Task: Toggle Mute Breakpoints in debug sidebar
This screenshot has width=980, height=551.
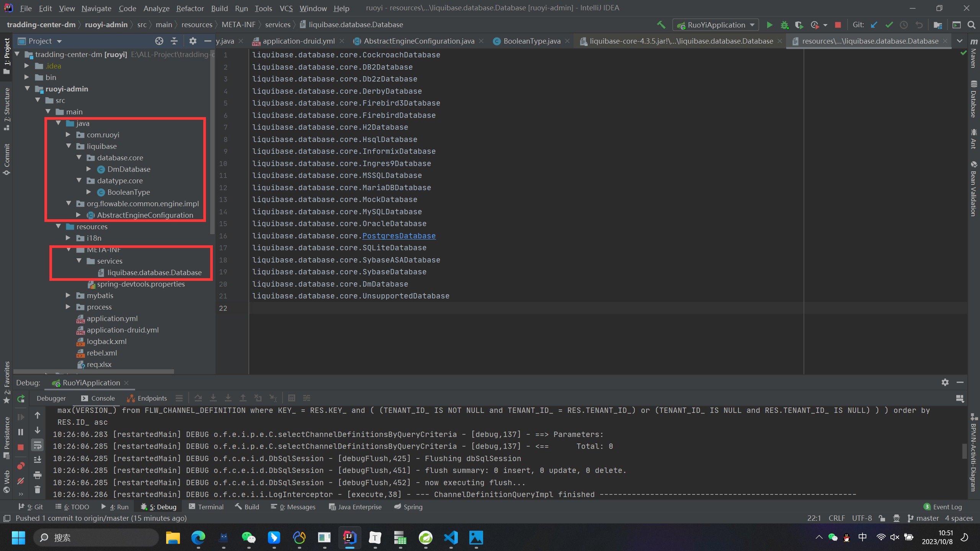Action: [21, 481]
